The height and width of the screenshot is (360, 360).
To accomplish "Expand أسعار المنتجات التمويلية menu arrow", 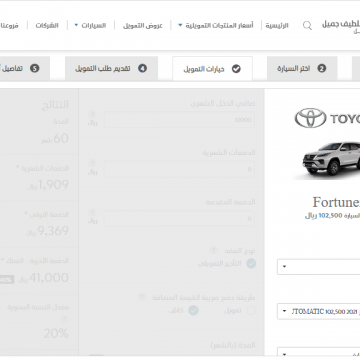I will [x=180, y=25].
